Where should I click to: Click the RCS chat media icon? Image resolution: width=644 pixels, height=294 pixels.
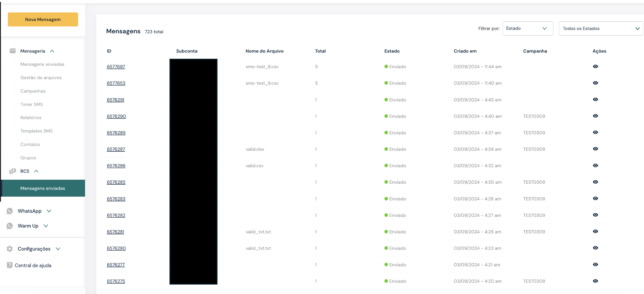pos(13,171)
